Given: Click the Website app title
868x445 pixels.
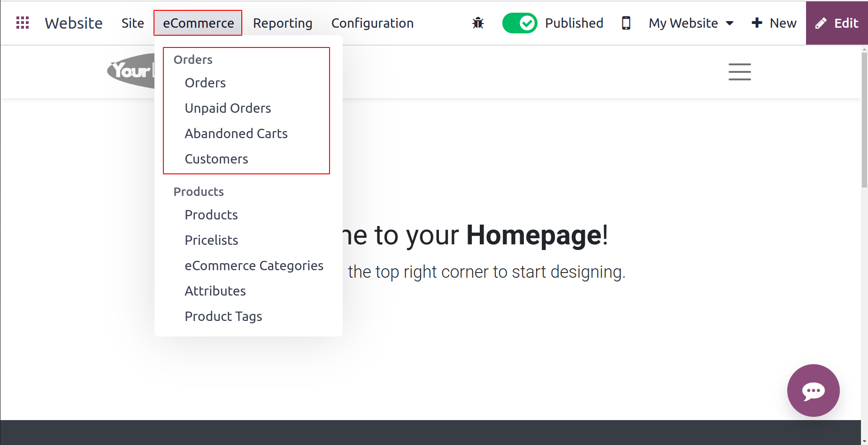Looking at the screenshot, I should [74, 23].
